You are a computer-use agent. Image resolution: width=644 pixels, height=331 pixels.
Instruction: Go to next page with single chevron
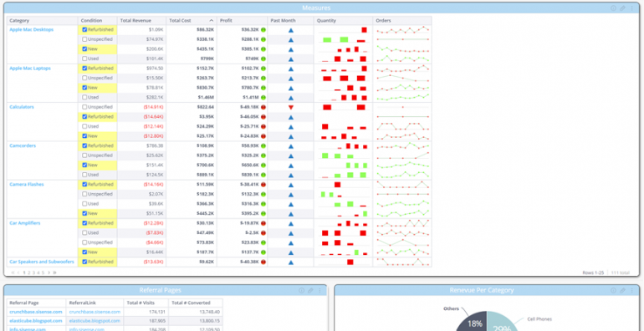[x=49, y=272]
